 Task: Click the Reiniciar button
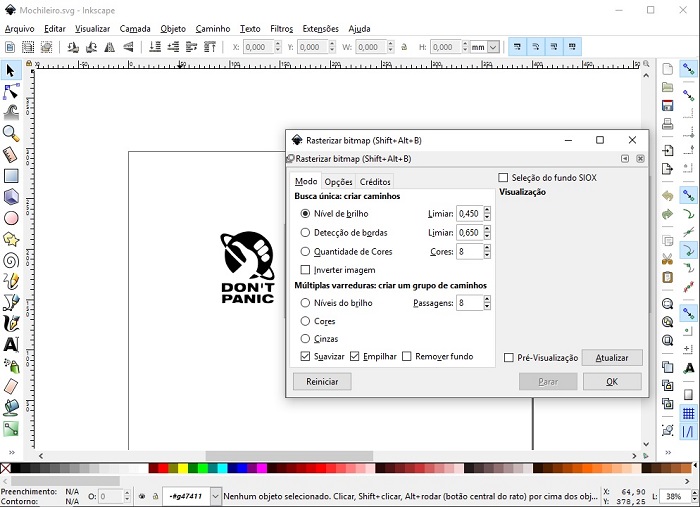[x=322, y=382]
